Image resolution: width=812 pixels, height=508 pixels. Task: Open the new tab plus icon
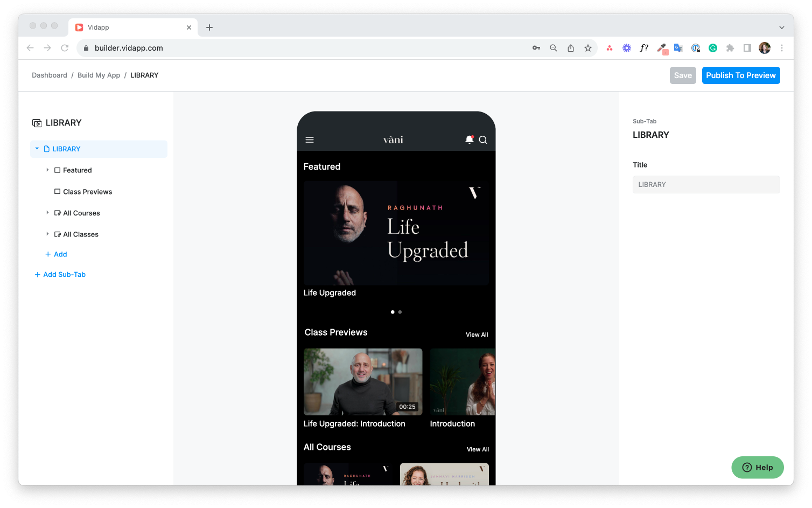(x=209, y=27)
